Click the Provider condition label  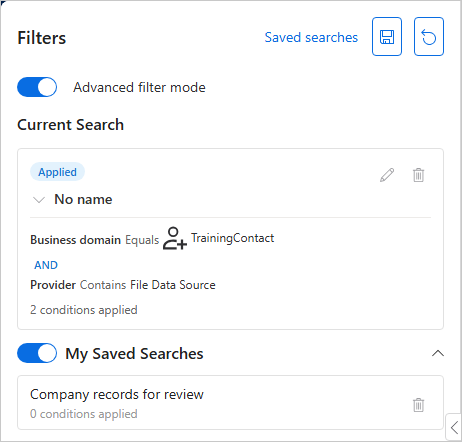click(53, 285)
